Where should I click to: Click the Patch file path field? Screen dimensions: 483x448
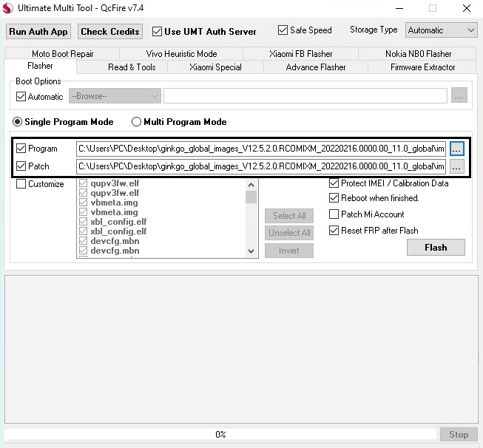coord(261,166)
